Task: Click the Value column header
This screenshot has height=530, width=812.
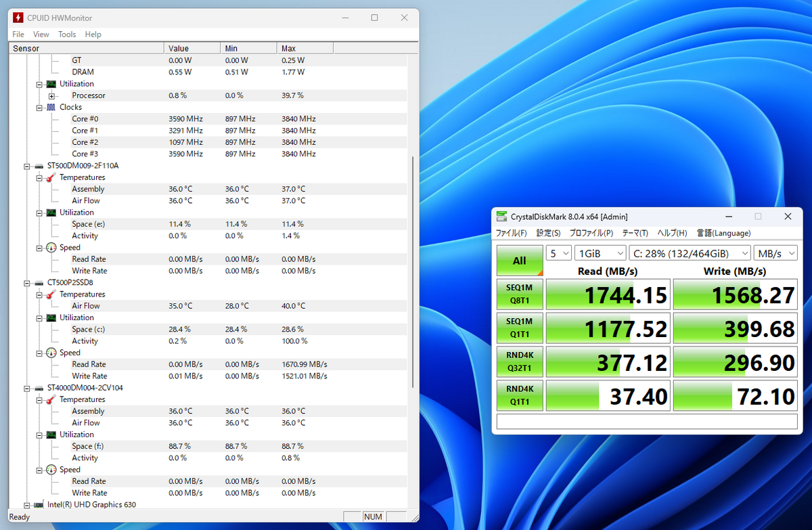Action: coord(192,48)
